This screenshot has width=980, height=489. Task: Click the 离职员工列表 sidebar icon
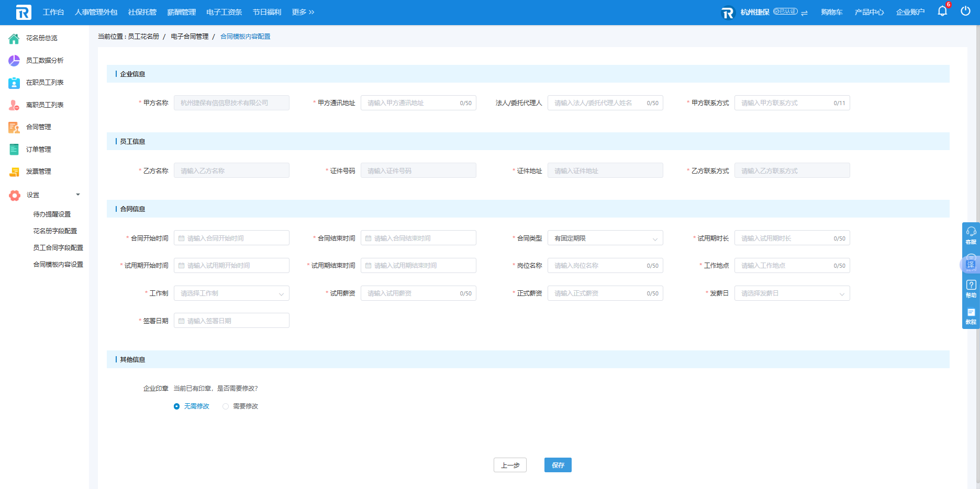(x=14, y=105)
